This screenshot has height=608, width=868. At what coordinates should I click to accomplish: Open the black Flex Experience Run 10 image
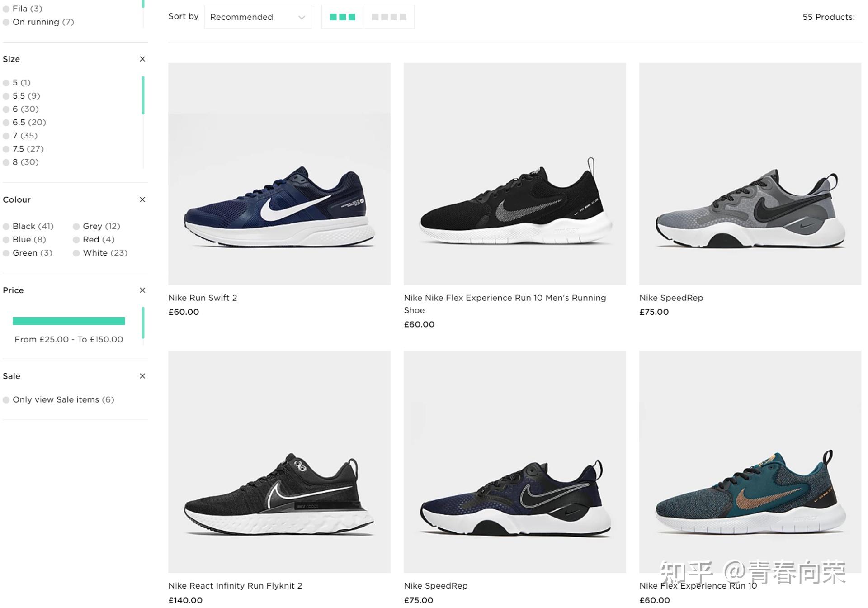515,174
